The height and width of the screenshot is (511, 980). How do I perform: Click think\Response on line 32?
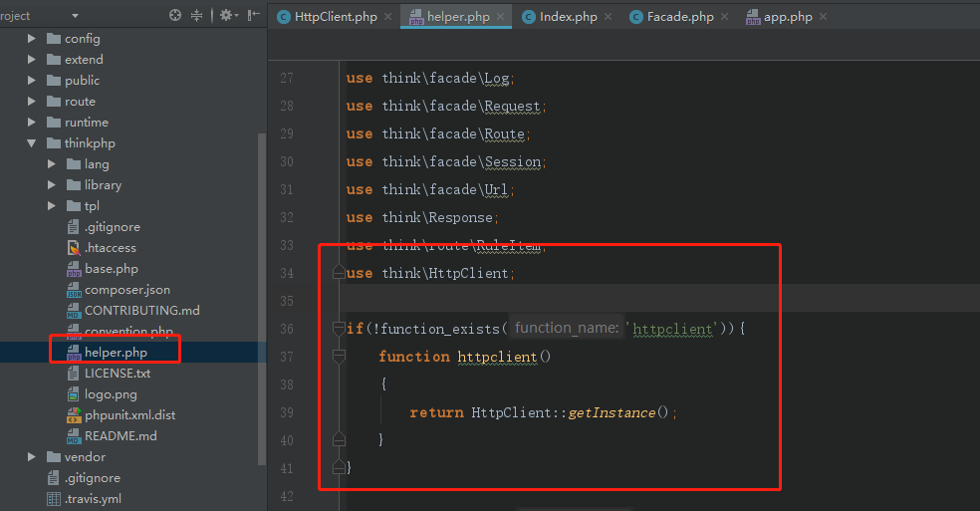[x=437, y=218]
